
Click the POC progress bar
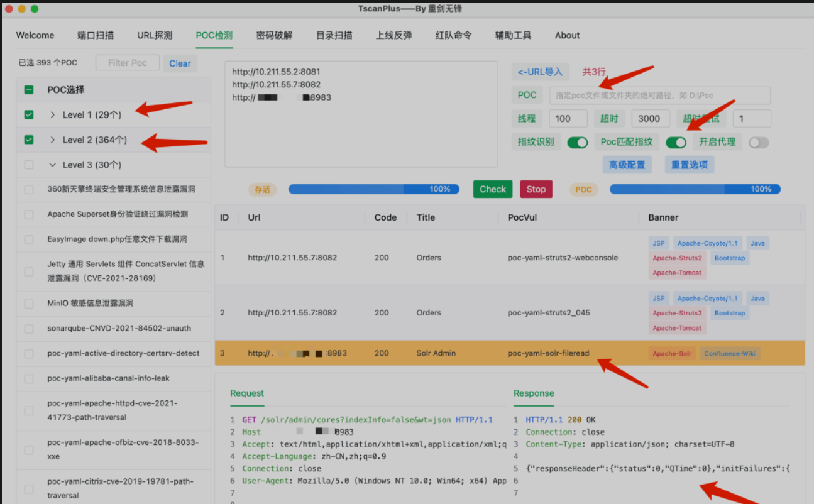tap(695, 189)
